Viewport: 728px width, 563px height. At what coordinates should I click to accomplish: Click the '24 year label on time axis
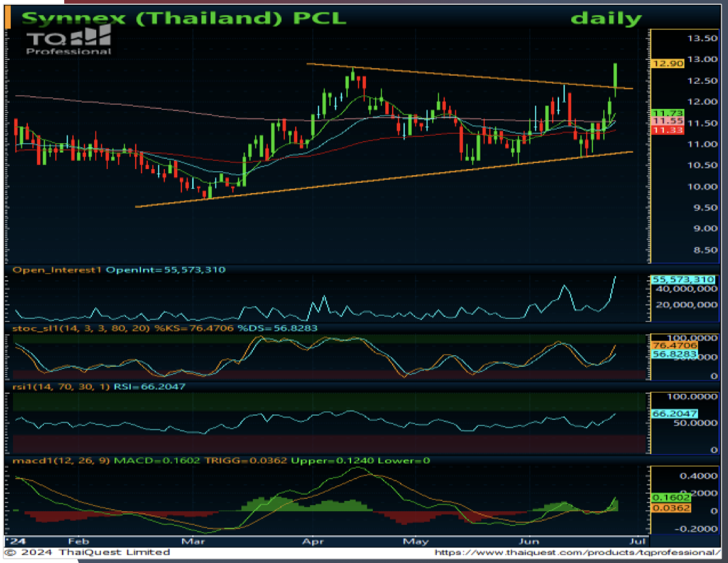click(17, 542)
